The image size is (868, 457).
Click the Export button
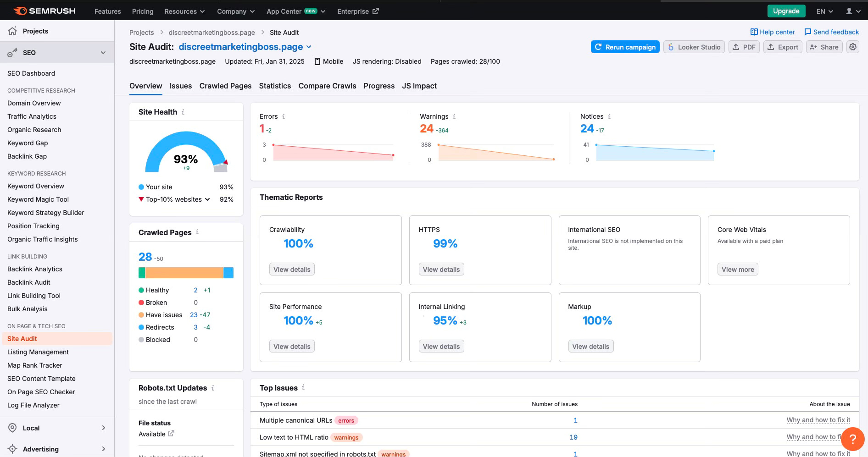[783, 47]
